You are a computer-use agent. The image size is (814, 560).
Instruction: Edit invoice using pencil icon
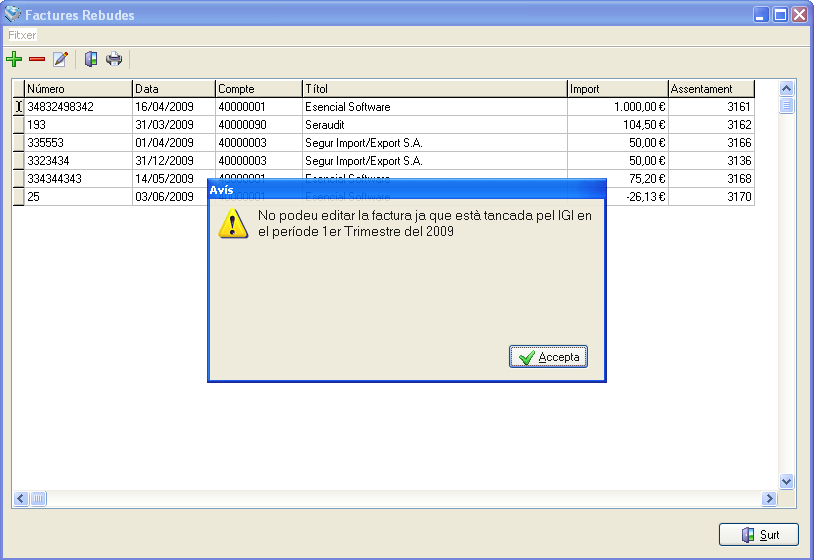(60, 59)
